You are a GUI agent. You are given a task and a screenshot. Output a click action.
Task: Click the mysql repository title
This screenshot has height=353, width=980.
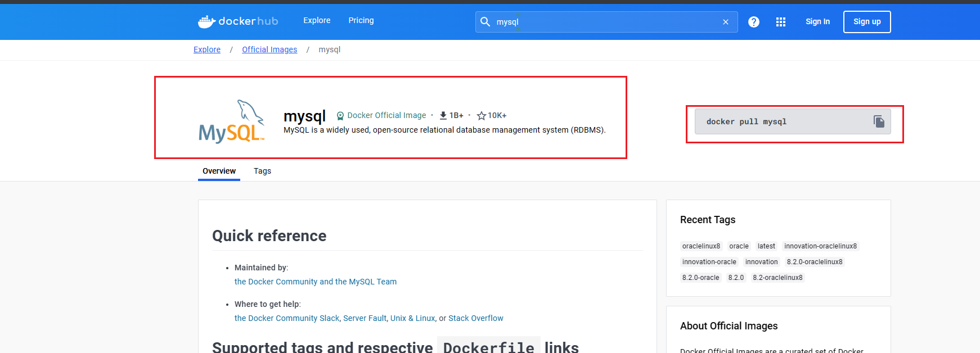pyautogui.click(x=304, y=116)
